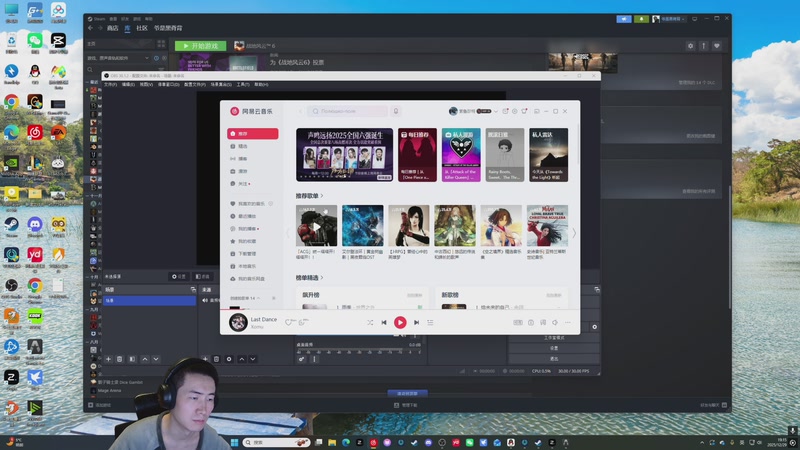
Task: Skip to next track in music player
Action: [416, 322]
